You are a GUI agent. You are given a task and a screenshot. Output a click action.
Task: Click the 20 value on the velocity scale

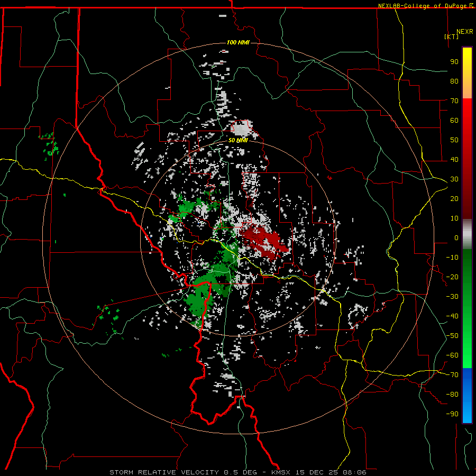[454, 198]
